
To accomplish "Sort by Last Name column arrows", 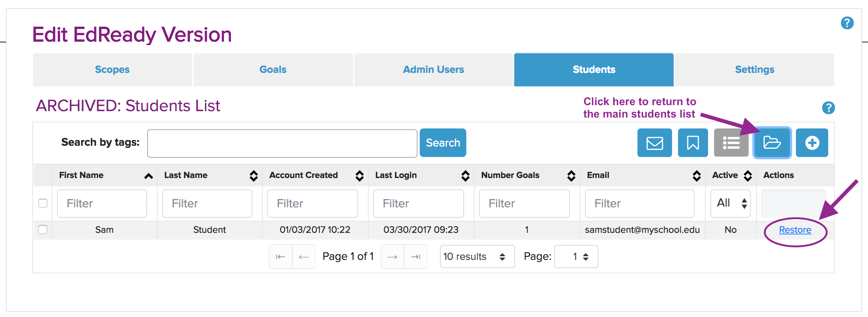I will tap(254, 176).
